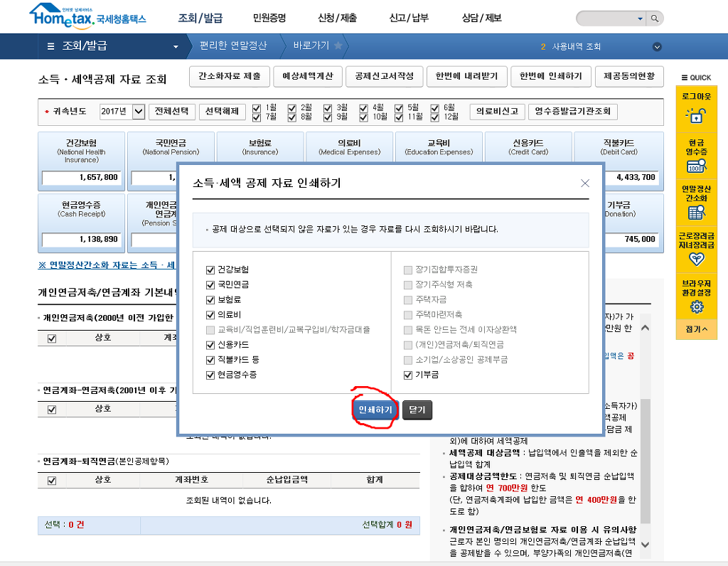Click the search magnifier icon
This screenshot has height=566, width=728.
point(655,18)
